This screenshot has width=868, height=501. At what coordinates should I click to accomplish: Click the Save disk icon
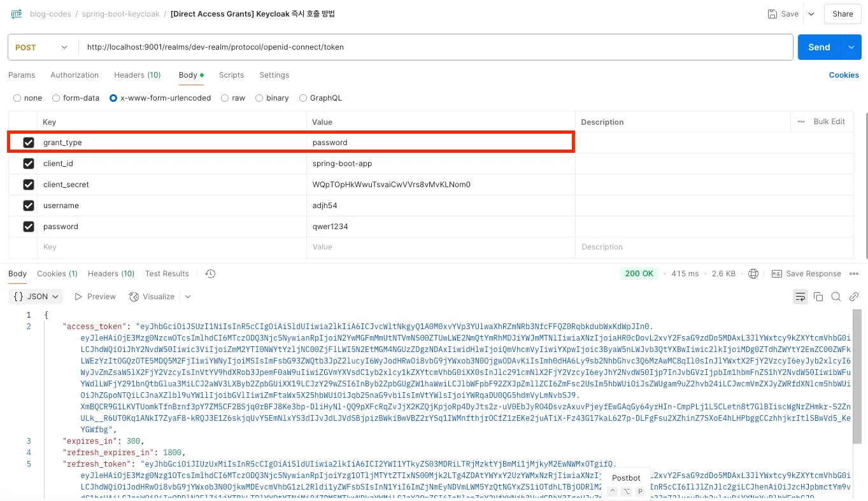772,14
